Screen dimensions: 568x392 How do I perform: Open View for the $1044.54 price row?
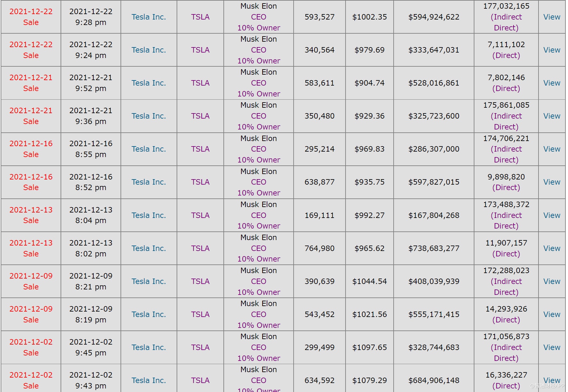552,281
